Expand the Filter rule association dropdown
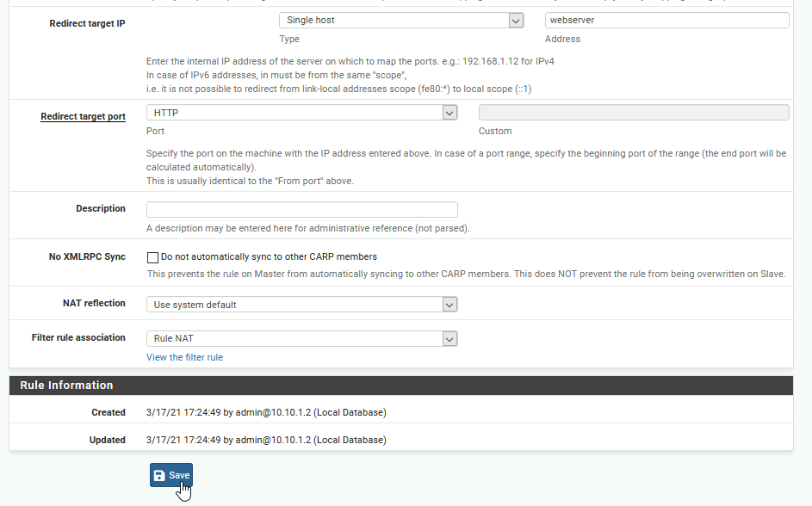 [302, 338]
